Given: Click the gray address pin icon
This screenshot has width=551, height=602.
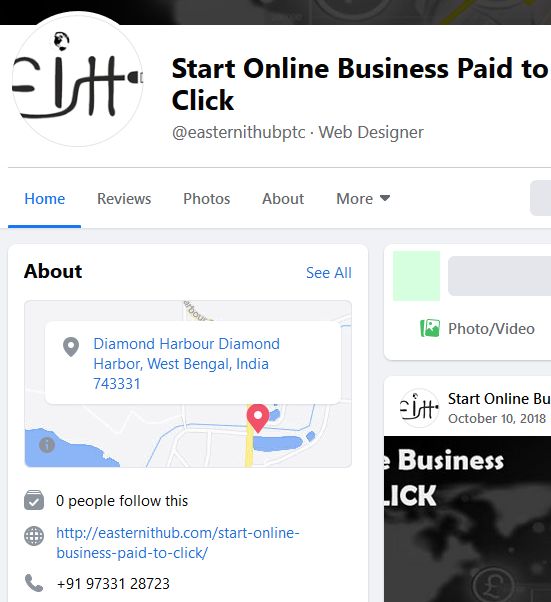Looking at the screenshot, I should coord(71,347).
